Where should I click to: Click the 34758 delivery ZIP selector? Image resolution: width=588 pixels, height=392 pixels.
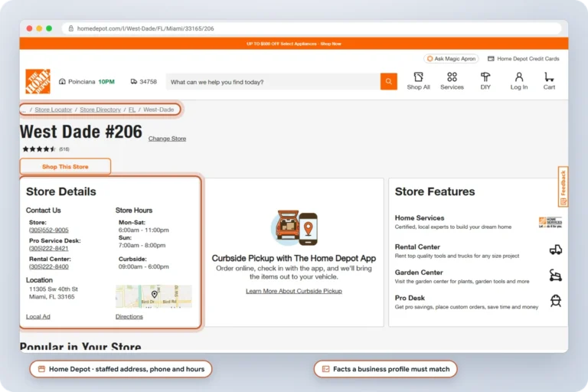pos(144,81)
